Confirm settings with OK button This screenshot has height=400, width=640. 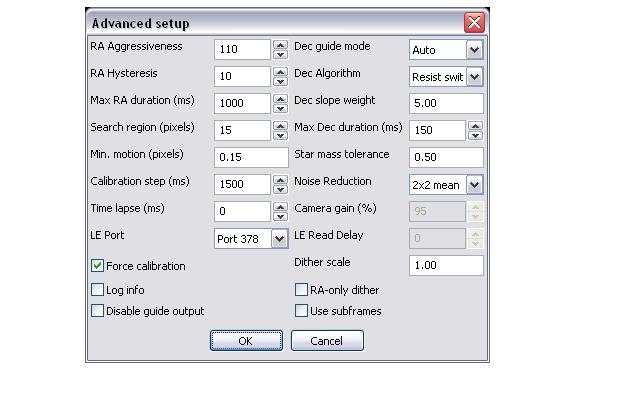pyautogui.click(x=246, y=341)
